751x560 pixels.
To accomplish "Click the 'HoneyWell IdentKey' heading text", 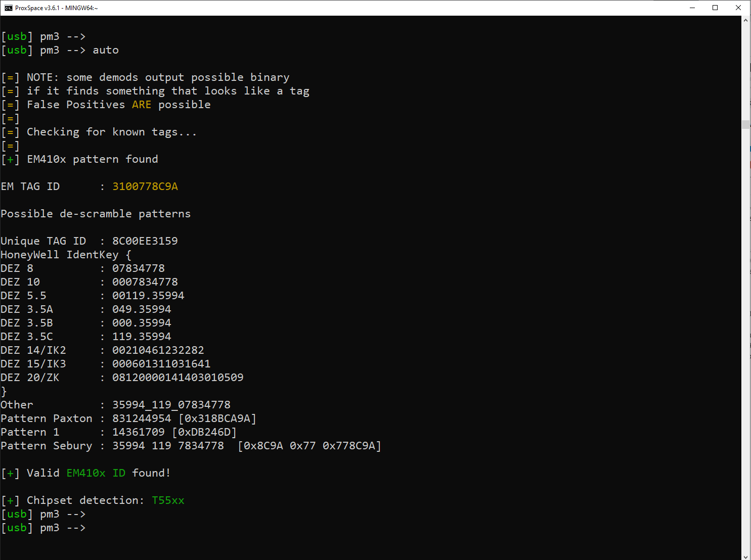I will pos(60,255).
